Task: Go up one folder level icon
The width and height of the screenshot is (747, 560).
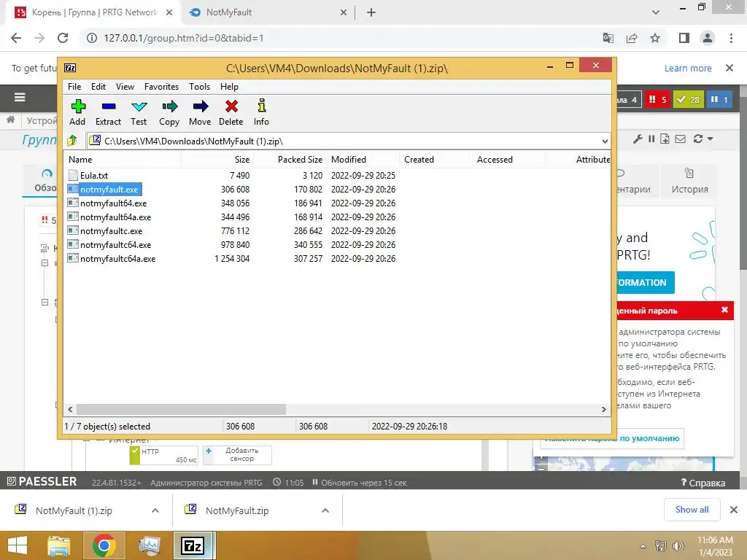Action: (x=72, y=141)
